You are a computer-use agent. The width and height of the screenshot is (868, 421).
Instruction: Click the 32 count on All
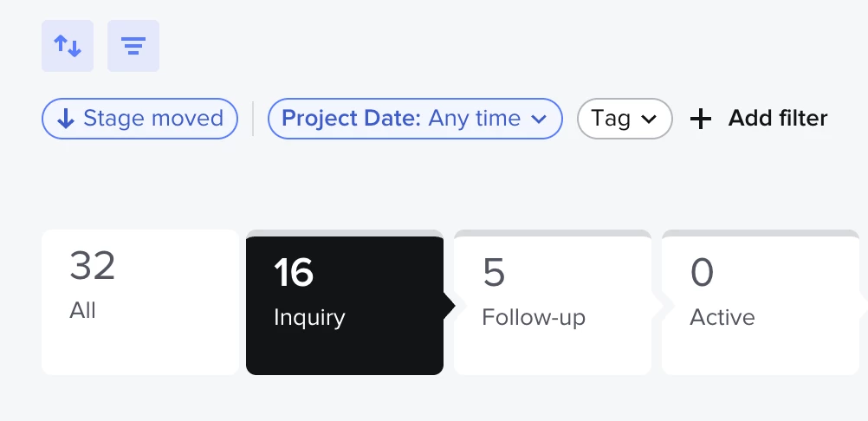[93, 266]
